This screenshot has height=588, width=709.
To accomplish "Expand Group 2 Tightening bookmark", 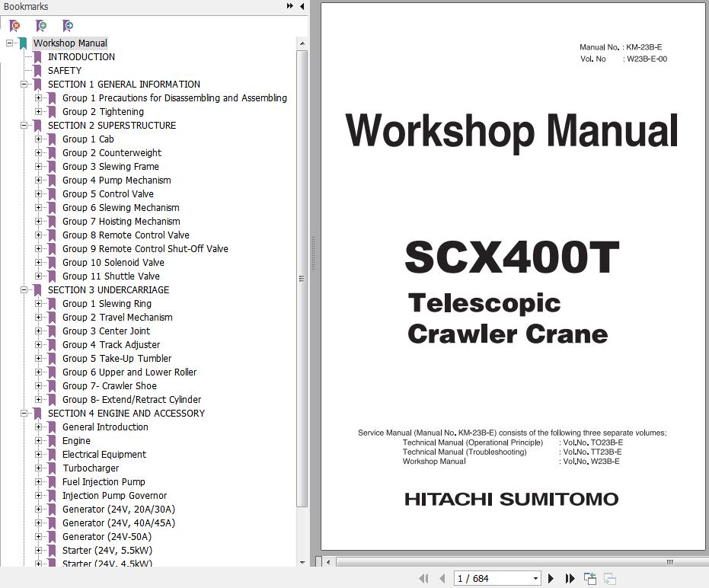I will (x=38, y=112).
